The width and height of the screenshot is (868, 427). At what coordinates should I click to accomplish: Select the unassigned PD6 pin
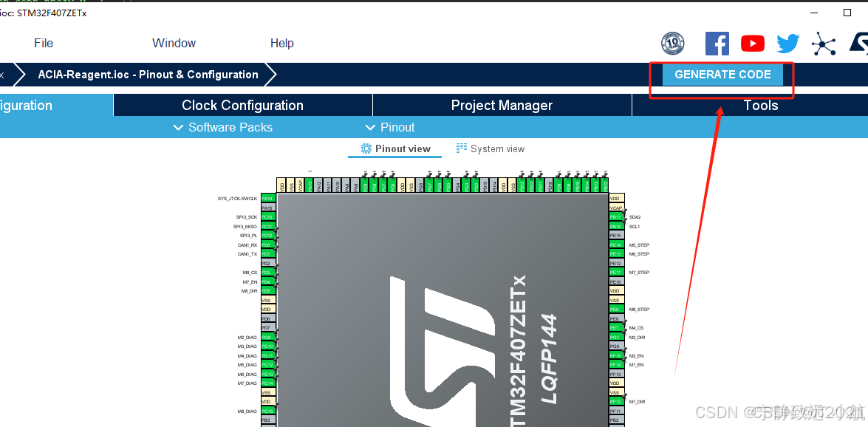point(268,318)
